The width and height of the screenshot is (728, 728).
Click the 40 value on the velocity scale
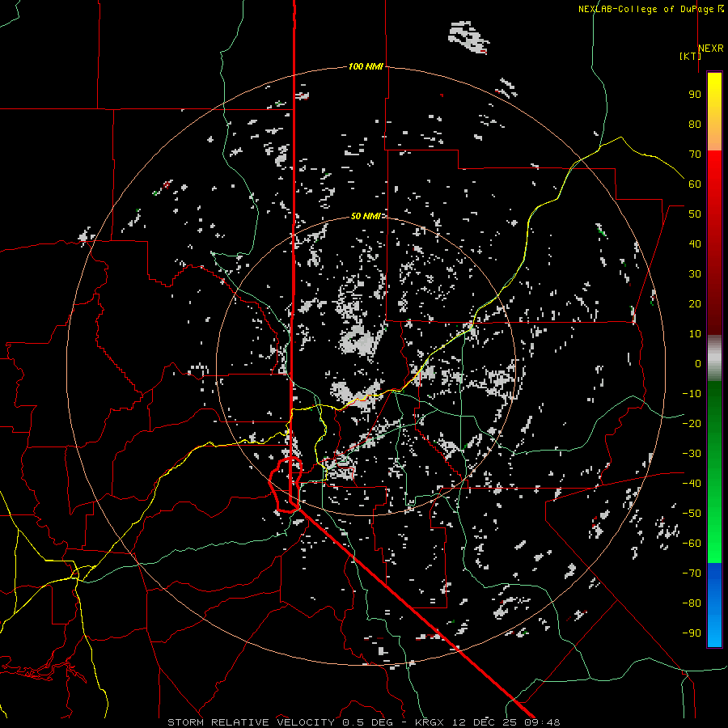click(695, 243)
